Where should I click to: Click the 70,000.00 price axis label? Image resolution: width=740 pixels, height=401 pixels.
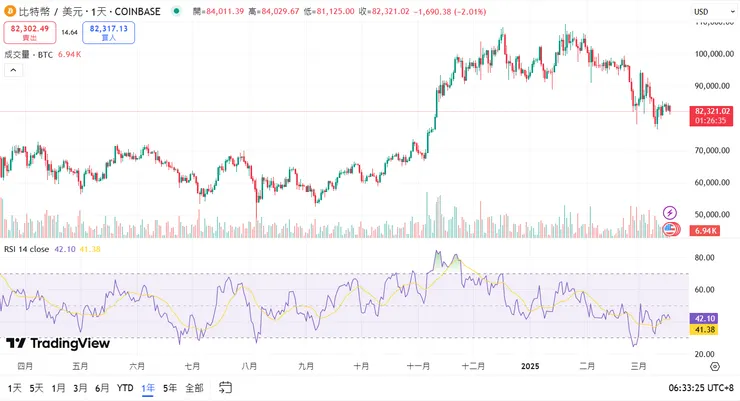click(x=712, y=150)
